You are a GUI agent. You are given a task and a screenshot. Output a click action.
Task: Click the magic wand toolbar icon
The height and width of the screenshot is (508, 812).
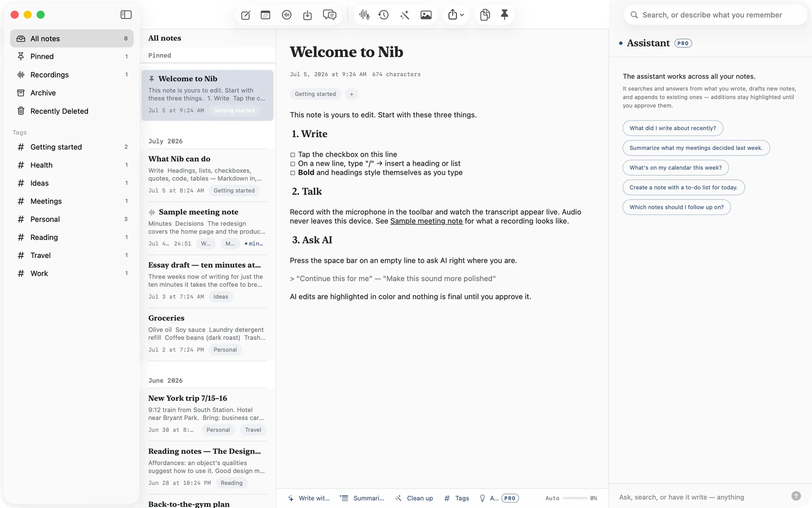pyautogui.click(x=405, y=15)
